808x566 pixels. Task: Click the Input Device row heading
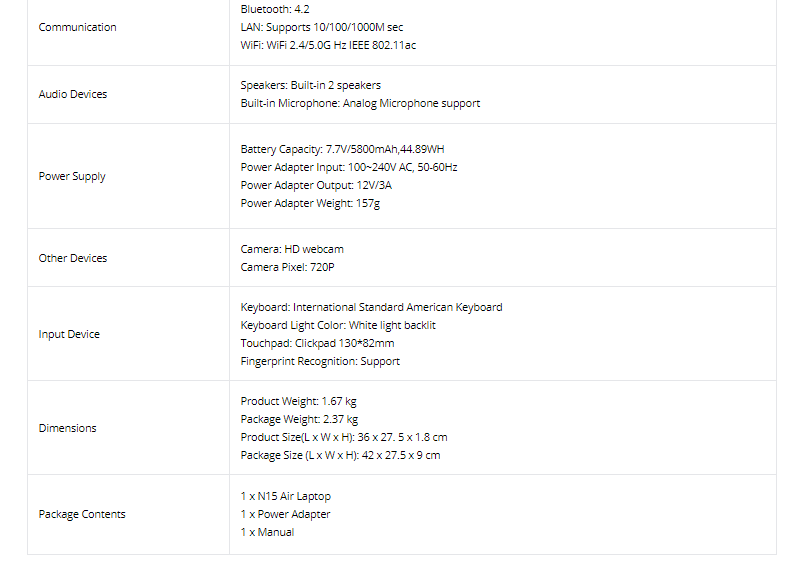[x=69, y=334]
